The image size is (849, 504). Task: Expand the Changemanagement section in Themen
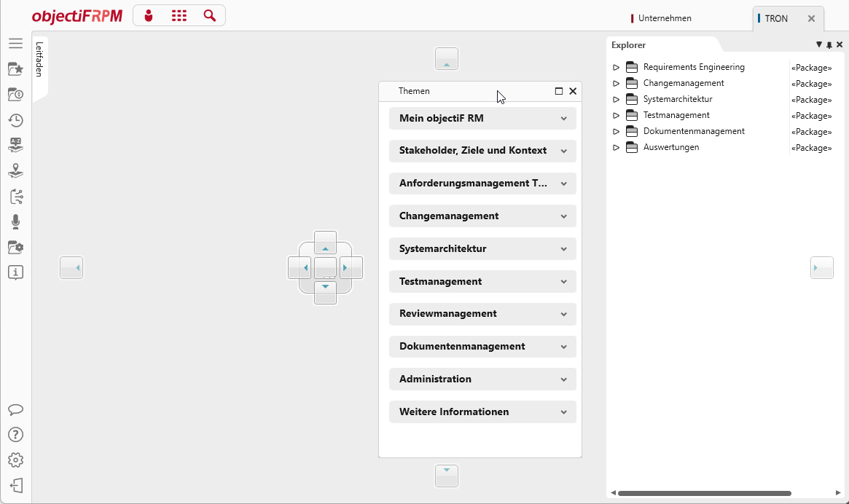482,216
